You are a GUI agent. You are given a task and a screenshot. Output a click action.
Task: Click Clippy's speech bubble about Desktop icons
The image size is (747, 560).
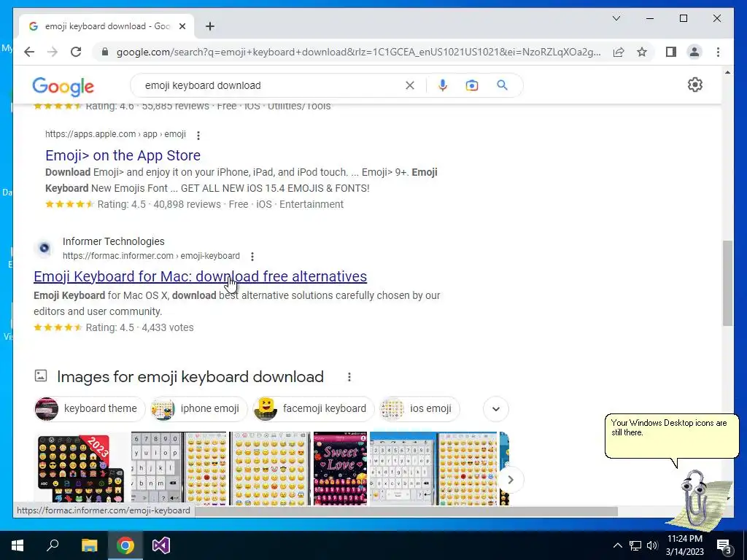pyautogui.click(x=672, y=437)
